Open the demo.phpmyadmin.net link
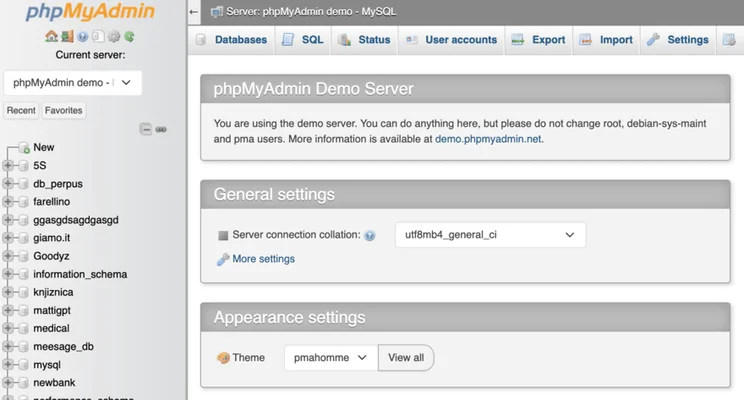 click(488, 139)
